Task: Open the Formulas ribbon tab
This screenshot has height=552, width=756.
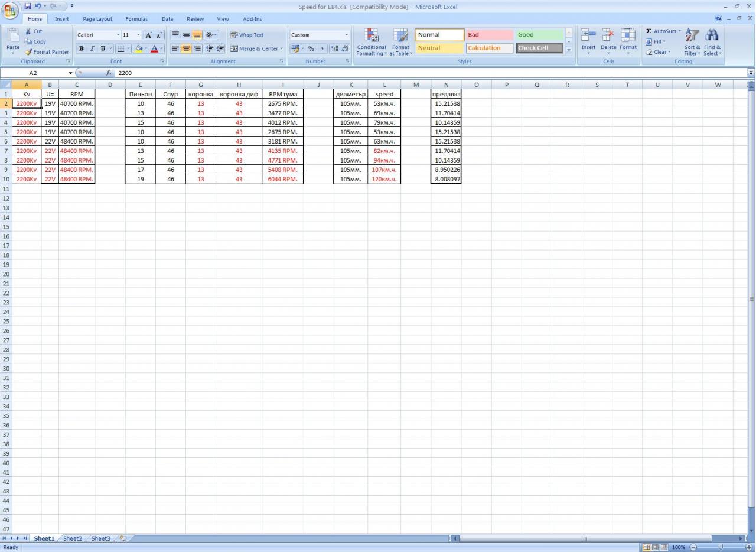Action: (x=136, y=19)
